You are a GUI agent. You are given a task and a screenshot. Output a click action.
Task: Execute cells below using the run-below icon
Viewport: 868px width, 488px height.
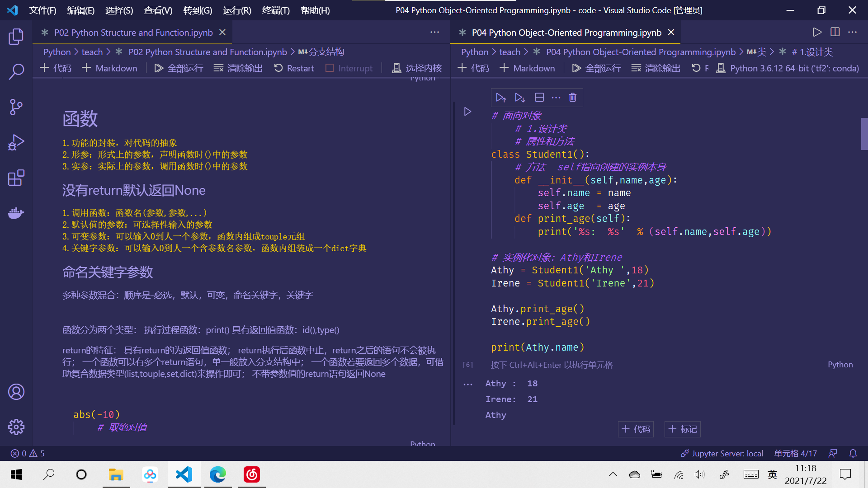pos(519,97)
